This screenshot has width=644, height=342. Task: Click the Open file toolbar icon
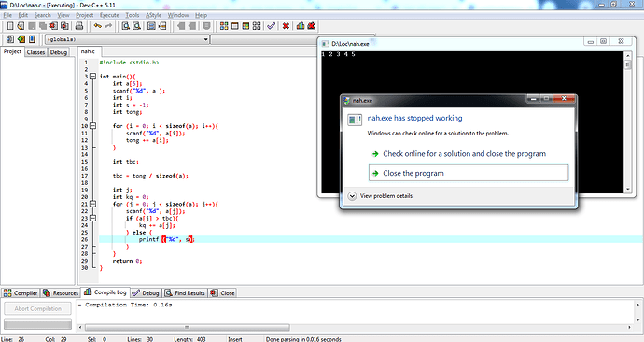click(x=21, y=26)
